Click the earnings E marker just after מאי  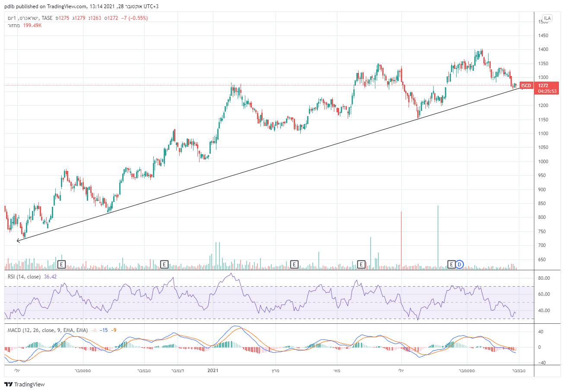(x=362, y=264)
